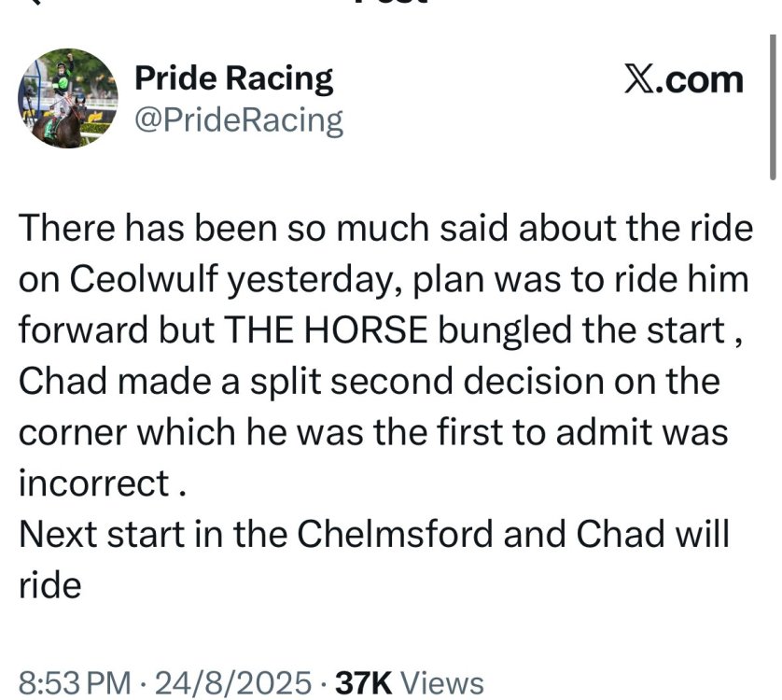Image resolution: width=782 pixels, height=700 pixels.
Task: Open the @PrideRacing handle link
Action: pyautogui.click(x=239, y=120)
